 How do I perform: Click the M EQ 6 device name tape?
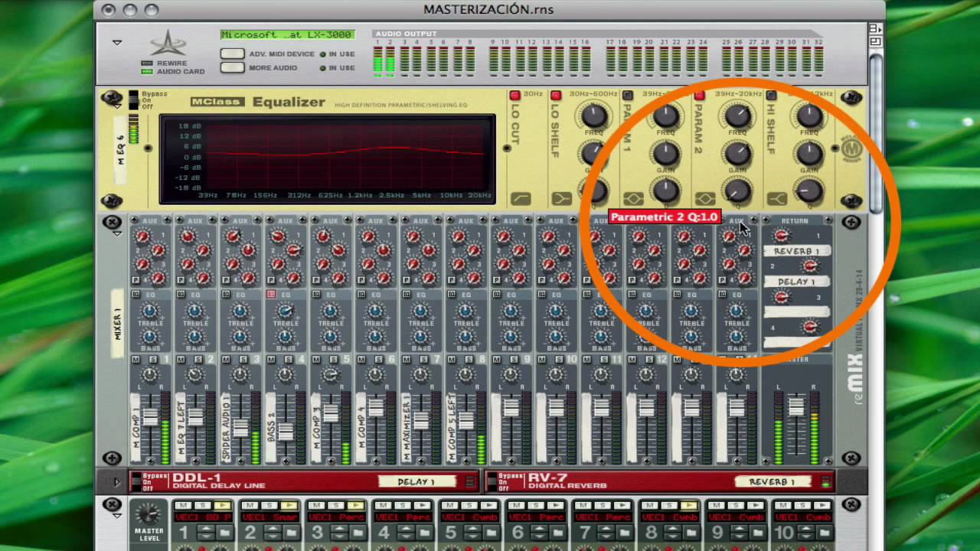120,148
